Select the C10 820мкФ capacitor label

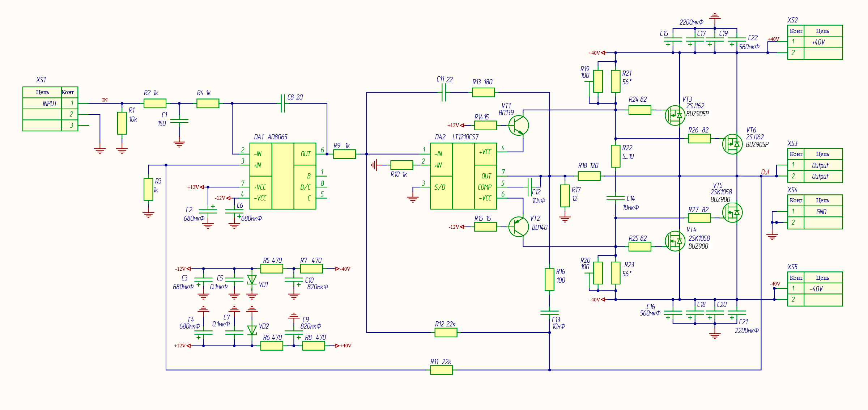(x=317, y=283)
